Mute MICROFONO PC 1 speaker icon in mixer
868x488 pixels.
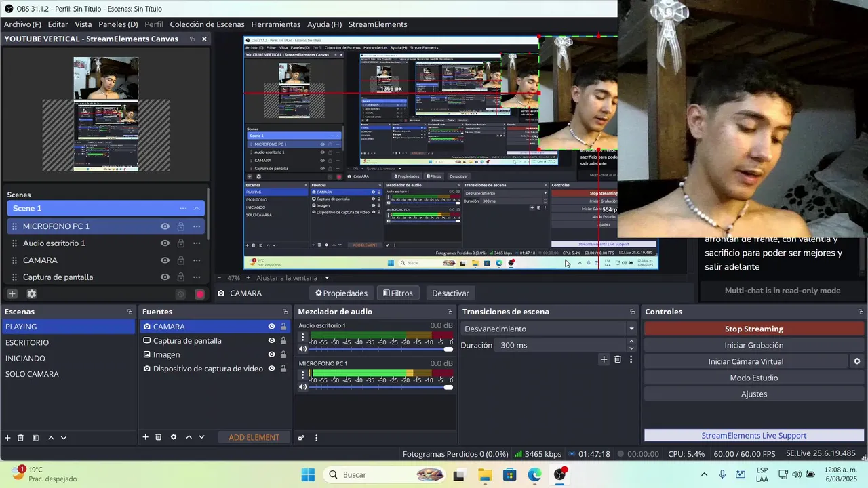click(x=302, y=388)
